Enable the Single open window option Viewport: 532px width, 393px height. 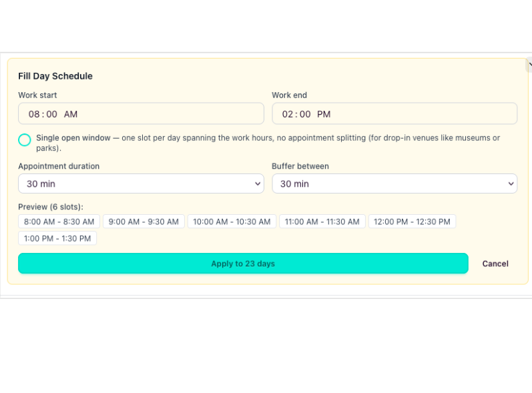[x=25, y=139]
